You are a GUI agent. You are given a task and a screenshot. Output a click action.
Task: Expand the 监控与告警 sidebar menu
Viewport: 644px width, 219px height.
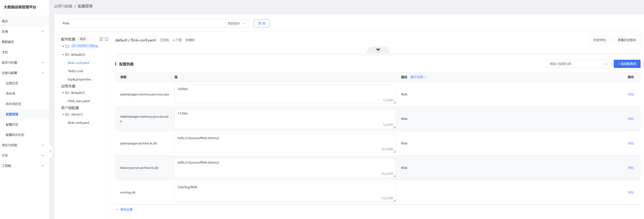coord(42,63)
